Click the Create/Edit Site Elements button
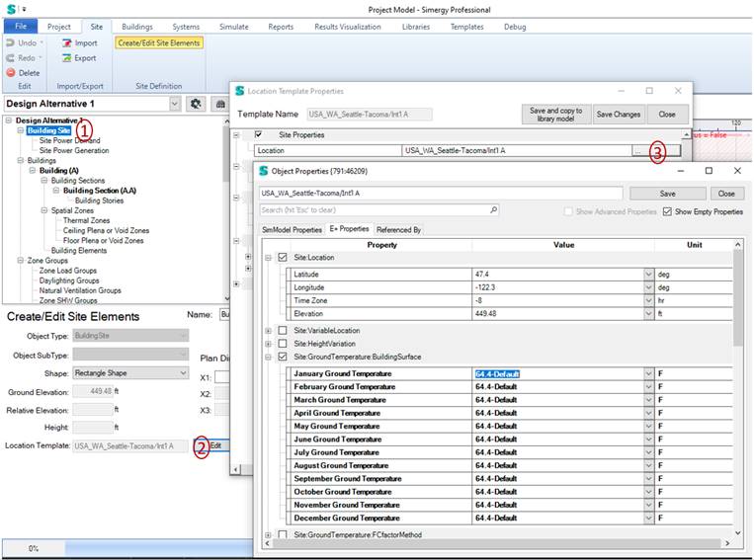This screenshot has width=754, height=560. (159, 42)
